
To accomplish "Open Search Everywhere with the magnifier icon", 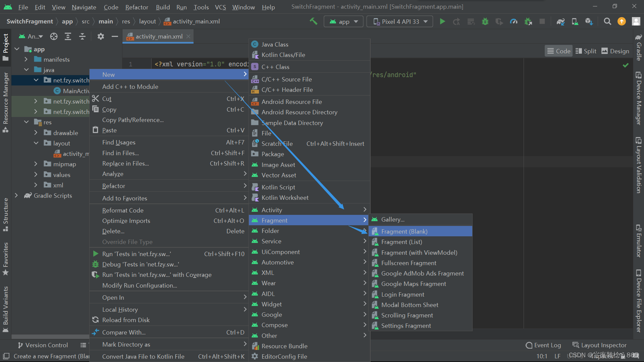I will click(607, 21).
